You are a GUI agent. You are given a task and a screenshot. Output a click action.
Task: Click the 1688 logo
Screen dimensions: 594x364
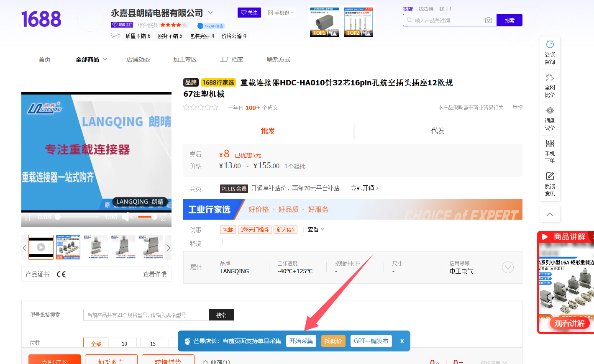click(41, 19)
